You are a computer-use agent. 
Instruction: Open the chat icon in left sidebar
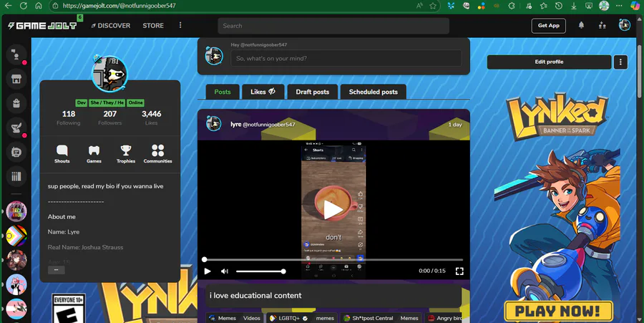[x=16, y=54]
